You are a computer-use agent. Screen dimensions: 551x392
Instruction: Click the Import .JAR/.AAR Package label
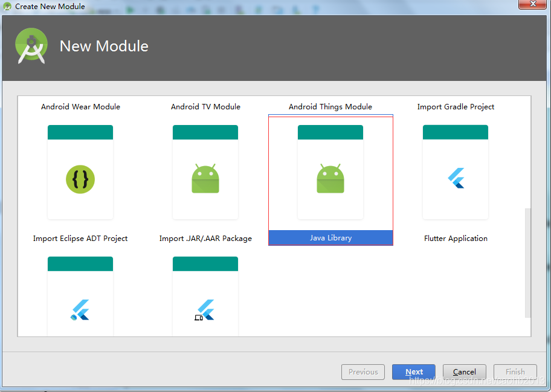205,239
